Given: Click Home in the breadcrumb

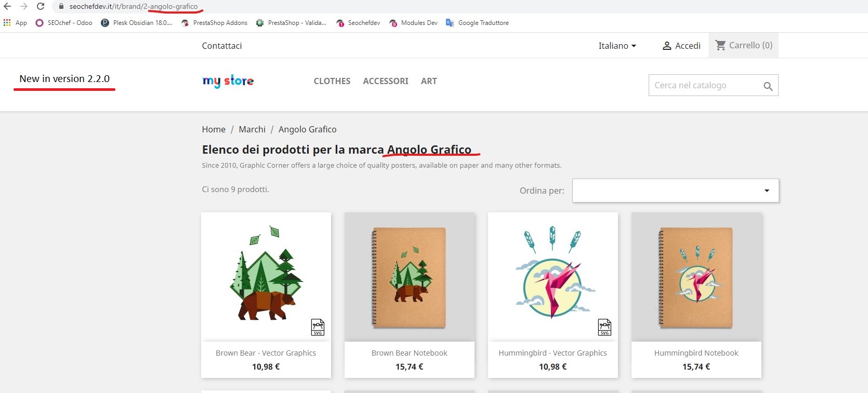Looking at the screenshot, I should [x=214, y=129].
